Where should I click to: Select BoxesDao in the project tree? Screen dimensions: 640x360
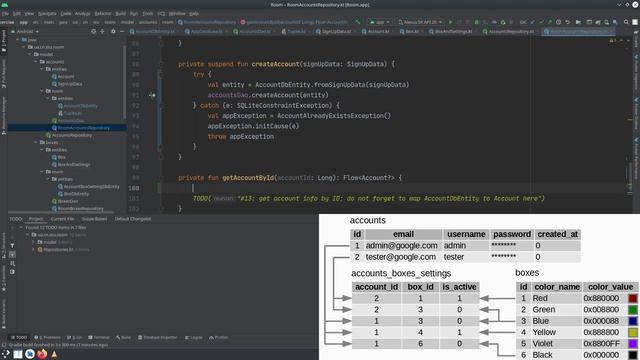[65, 201]
